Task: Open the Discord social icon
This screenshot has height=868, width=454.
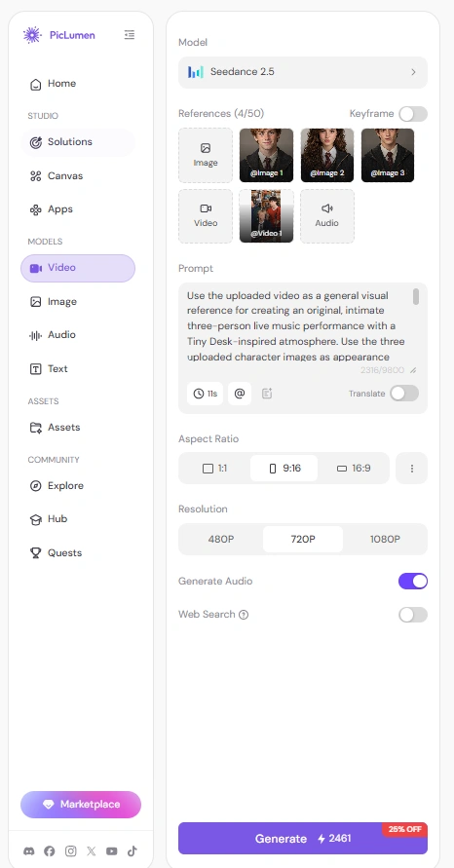Action: (29, 851)
